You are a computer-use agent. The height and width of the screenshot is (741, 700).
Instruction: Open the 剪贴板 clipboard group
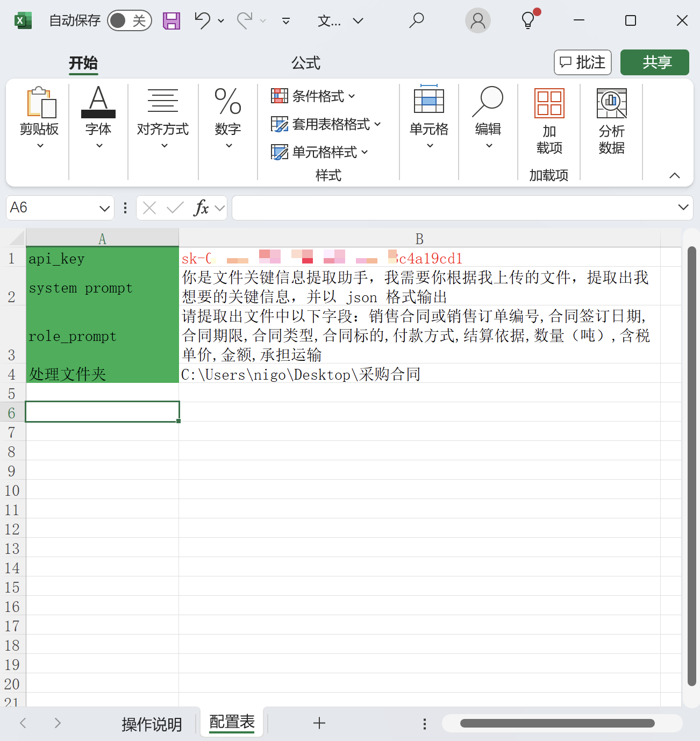pos(39,117)
